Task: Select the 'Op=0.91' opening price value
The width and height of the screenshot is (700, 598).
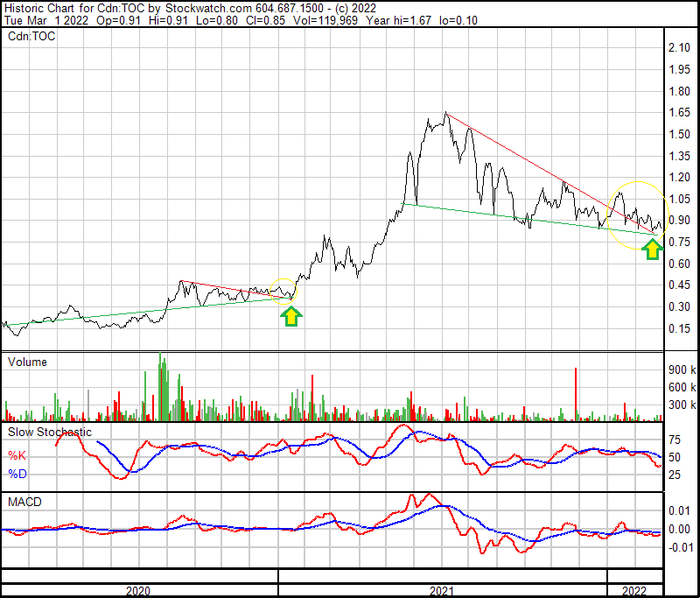Action: pos(118,20)
